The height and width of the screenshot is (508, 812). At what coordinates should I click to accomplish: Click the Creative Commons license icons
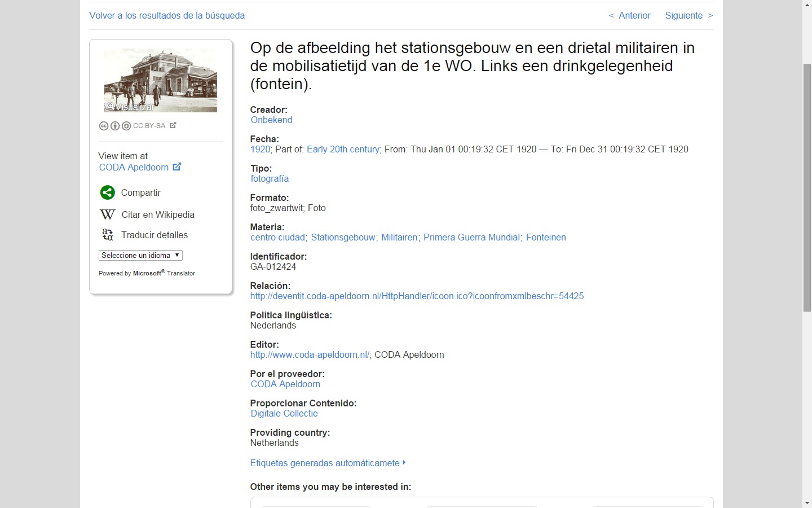coord(115,126)
